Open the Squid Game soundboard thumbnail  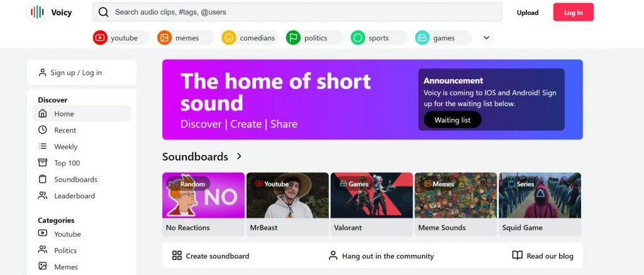540,195
